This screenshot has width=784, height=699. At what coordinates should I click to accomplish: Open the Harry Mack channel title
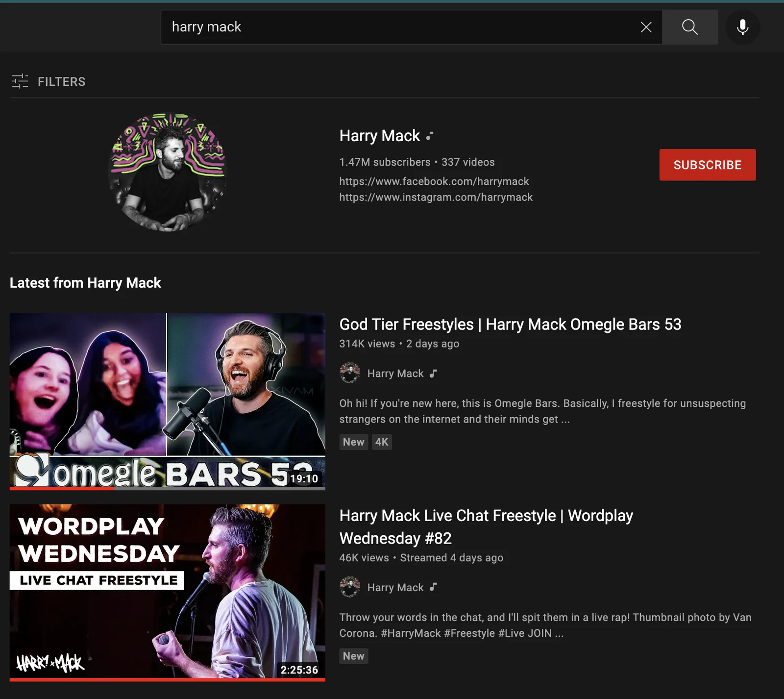pyautogui.click(x=379, y=136)
